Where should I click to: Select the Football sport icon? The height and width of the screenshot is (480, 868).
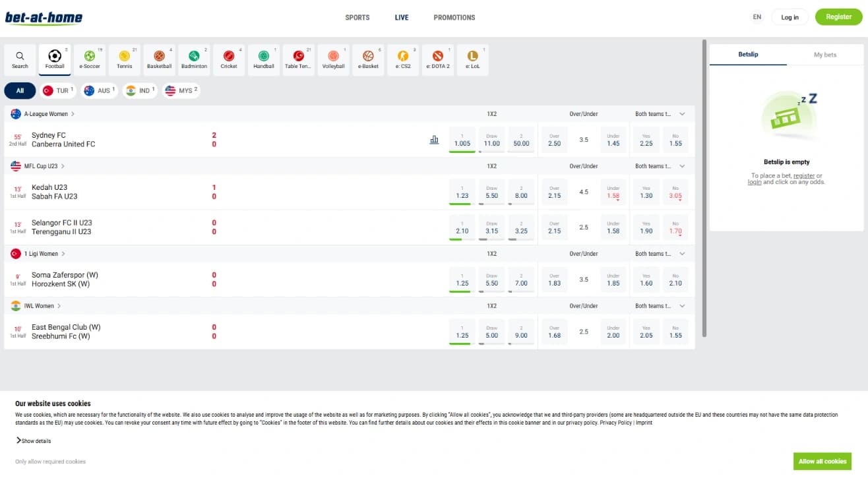coord(55,59)
